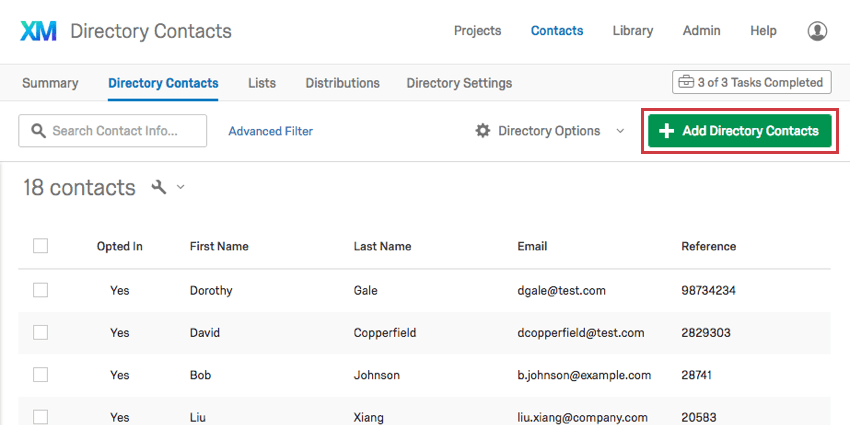Click the email dcopperfield@test.com

point(581,333)
